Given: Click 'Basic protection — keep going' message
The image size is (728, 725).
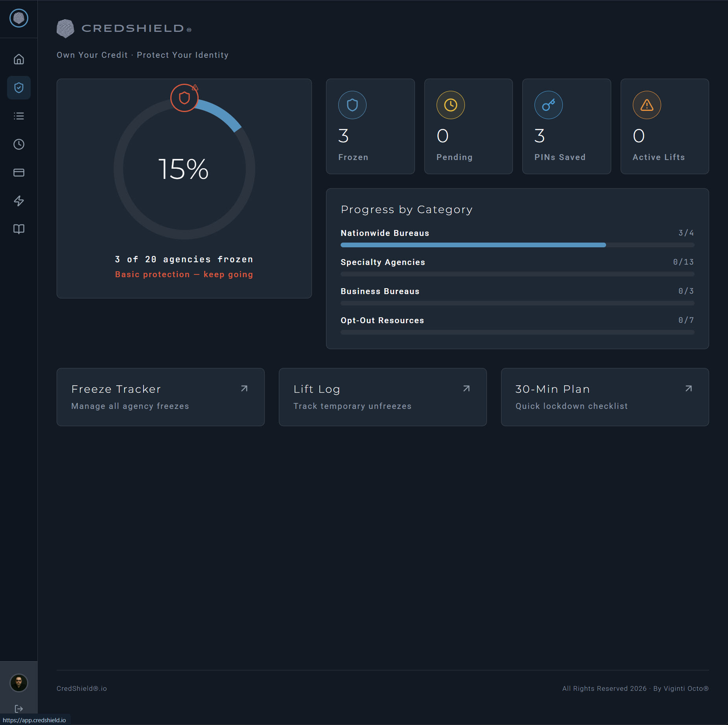Looking at the screenshot, I should (184, 274).
